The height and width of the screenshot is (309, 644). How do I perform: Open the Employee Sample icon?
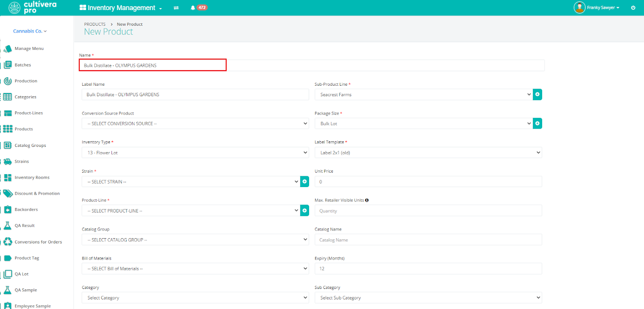coord(8,306)
